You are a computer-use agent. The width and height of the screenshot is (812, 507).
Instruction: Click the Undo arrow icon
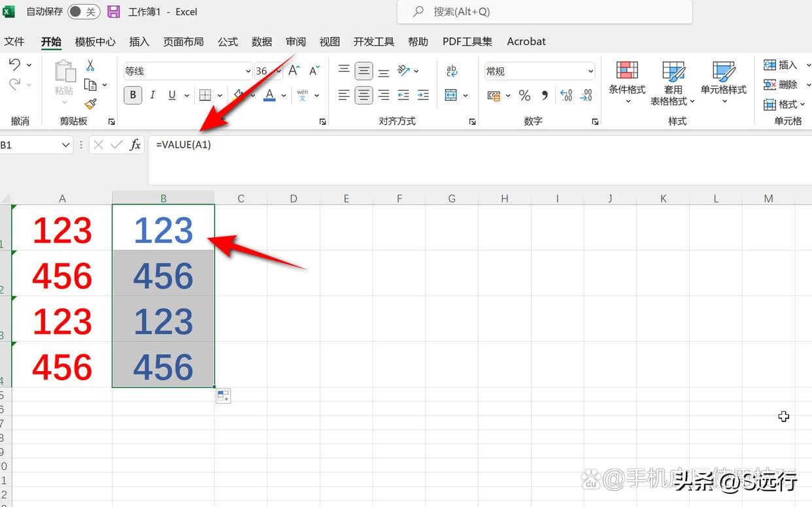(15, 65)
